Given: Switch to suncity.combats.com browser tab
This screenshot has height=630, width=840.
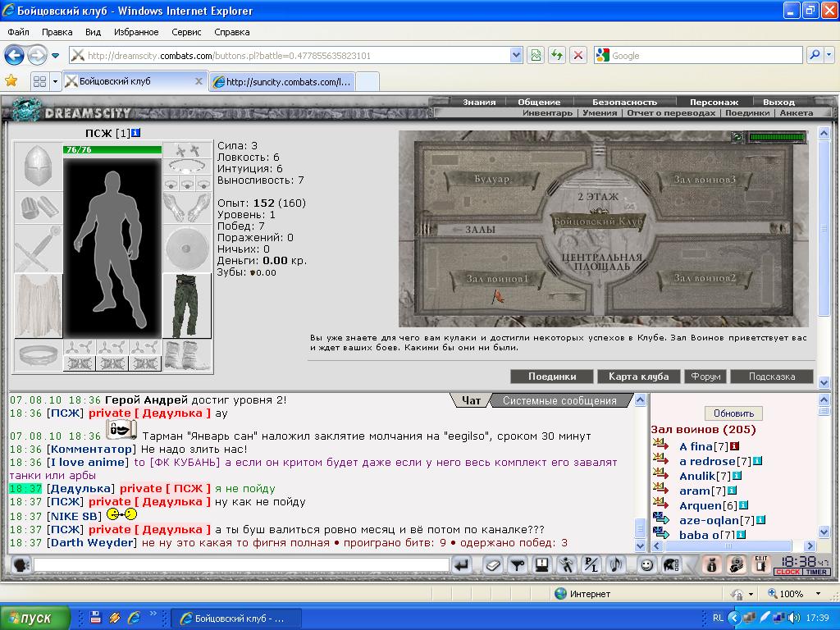Looking at the screenshot, I should pos(282,82).
